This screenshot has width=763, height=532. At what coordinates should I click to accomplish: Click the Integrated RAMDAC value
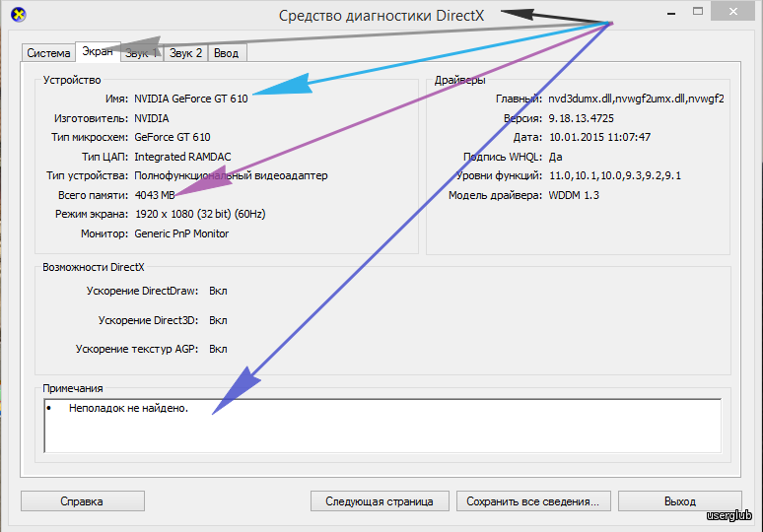tap(182, 157)
